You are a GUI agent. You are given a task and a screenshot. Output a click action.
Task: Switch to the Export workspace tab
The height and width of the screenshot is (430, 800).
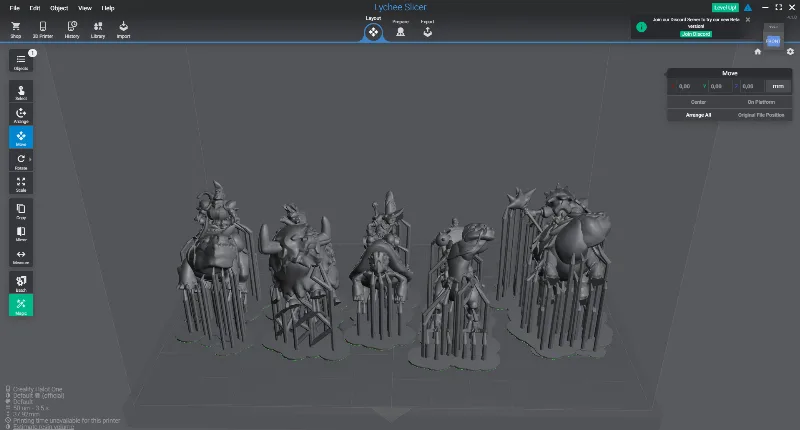click(428, 30)
